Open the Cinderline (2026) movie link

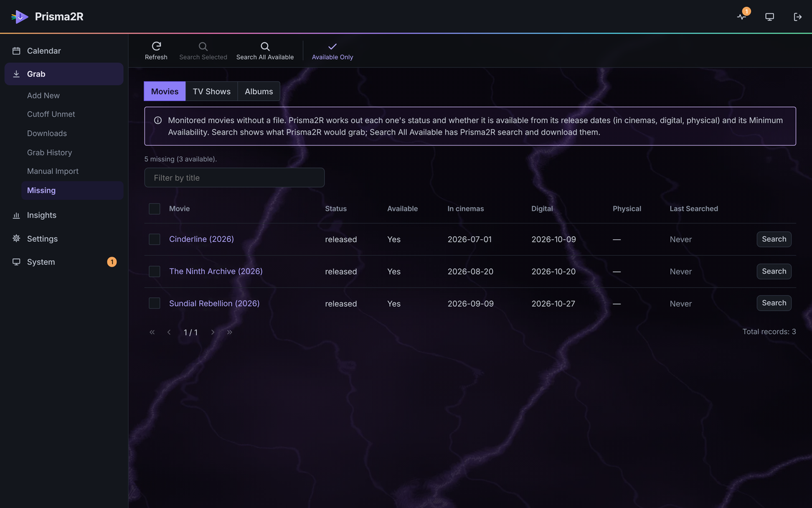(201, 239)
